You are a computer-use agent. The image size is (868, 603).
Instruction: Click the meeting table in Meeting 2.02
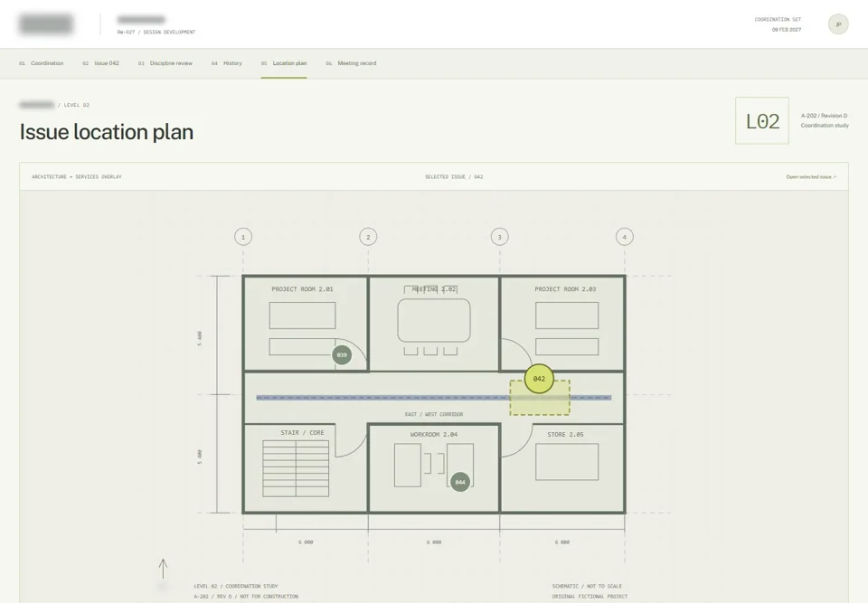point(434,320)
